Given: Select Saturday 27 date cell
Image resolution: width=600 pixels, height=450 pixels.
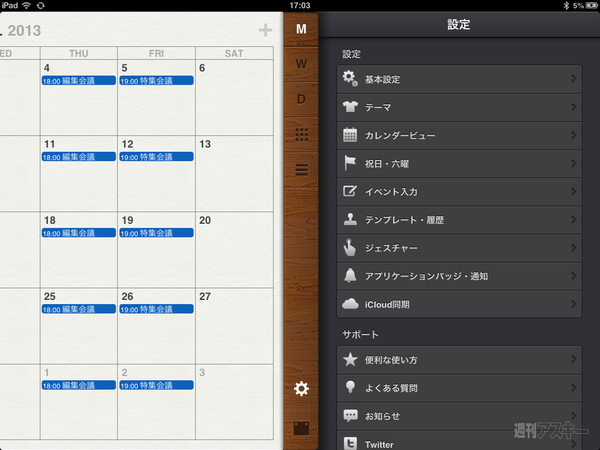Looking at the screenshot, I should (234, 326).
